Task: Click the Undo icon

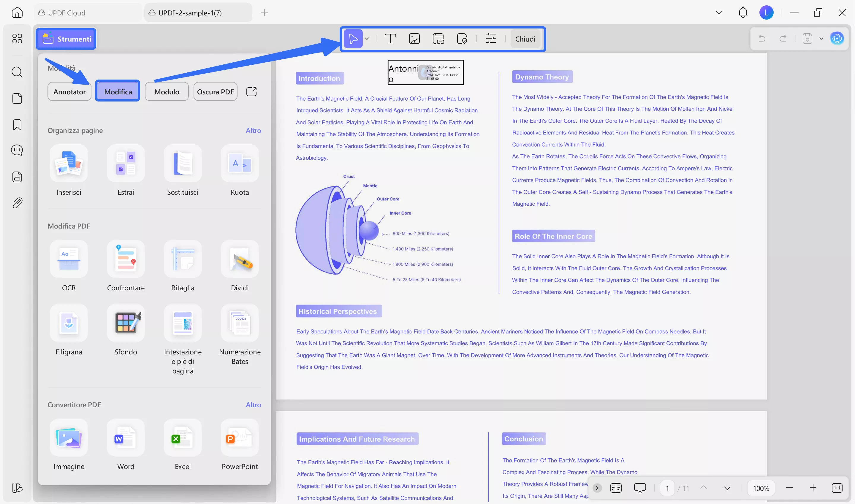Action: coord(762,38)
